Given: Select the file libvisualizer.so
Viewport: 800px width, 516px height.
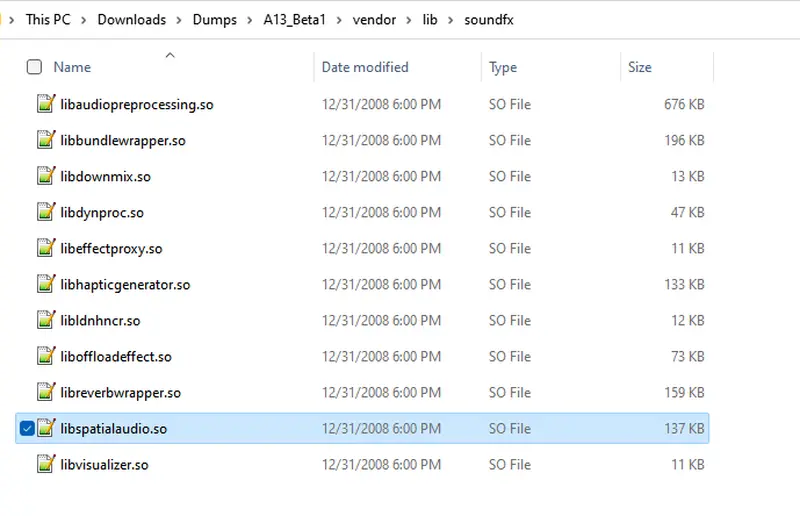Looking at the screenshot, I should point(104,464).
